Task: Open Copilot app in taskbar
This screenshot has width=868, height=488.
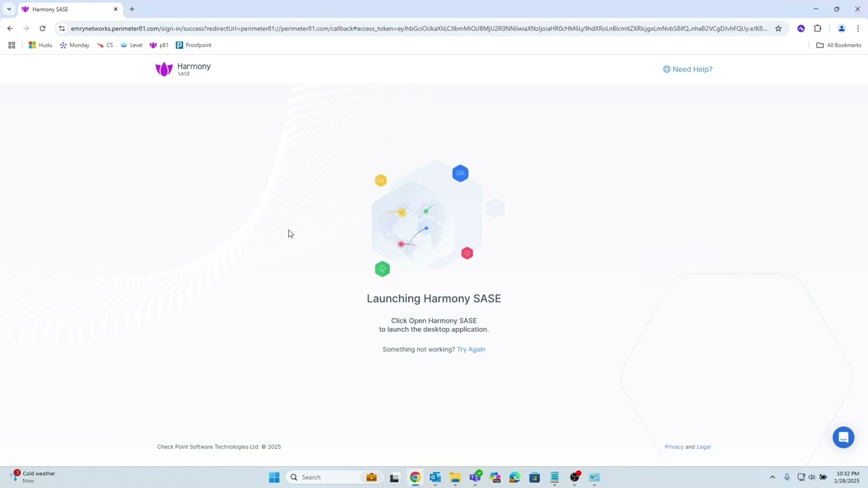Action: (x=495, y=477)
